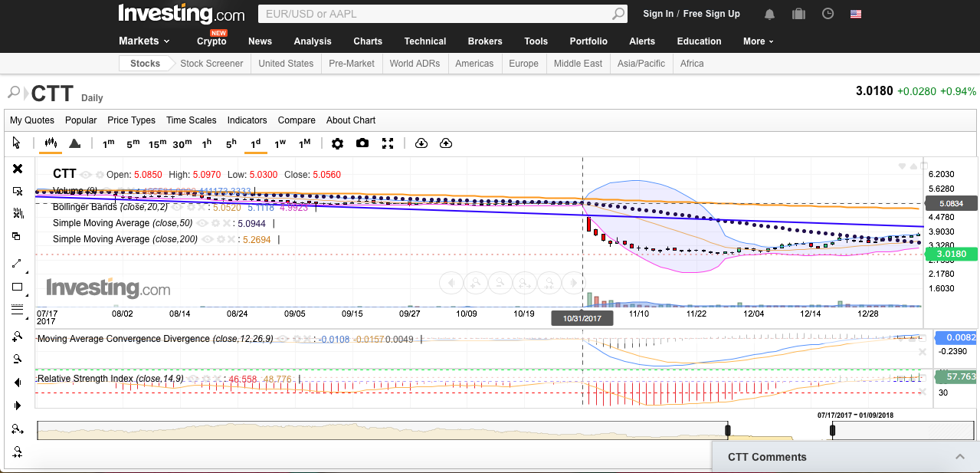Screen dimensions: 980x473
Task: Hide the Bollinger Bands indicator with eye icon
Action: coord(176,207)
